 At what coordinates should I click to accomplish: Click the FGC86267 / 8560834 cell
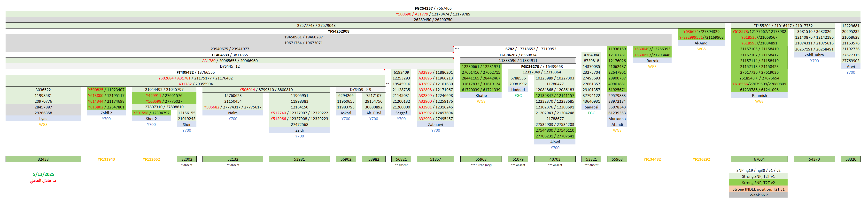click(x=518, y=55)
